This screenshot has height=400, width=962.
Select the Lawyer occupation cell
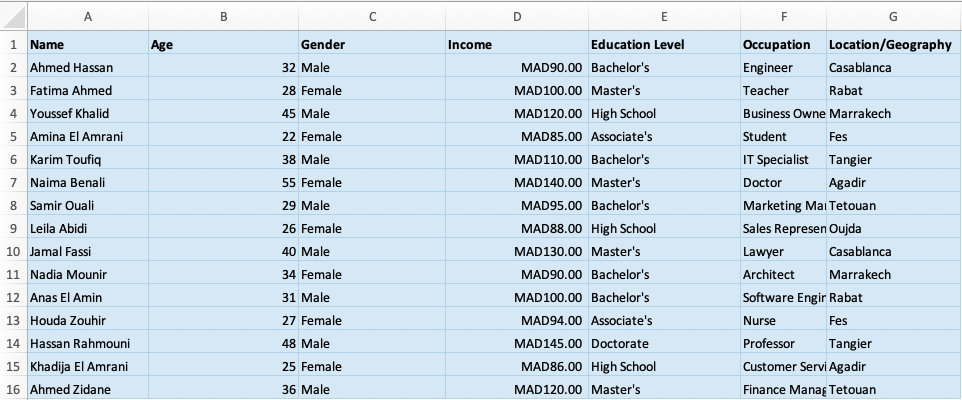[x=783, y=252]
